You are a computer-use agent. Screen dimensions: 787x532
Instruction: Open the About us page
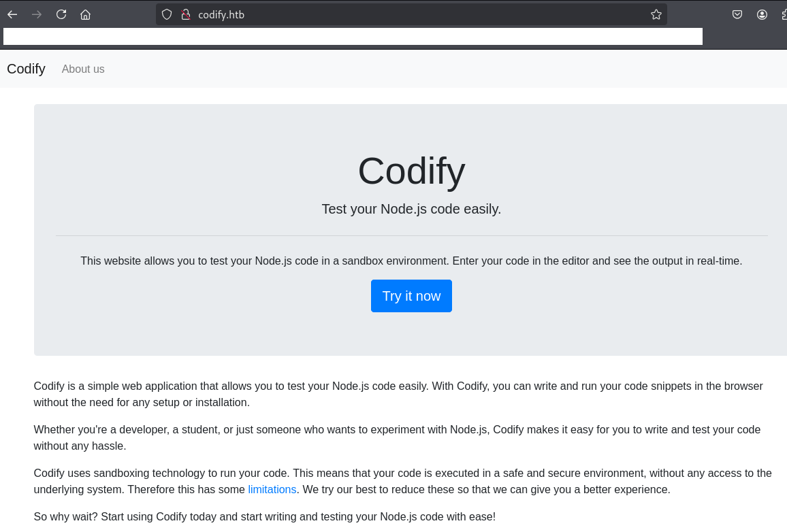83,69
